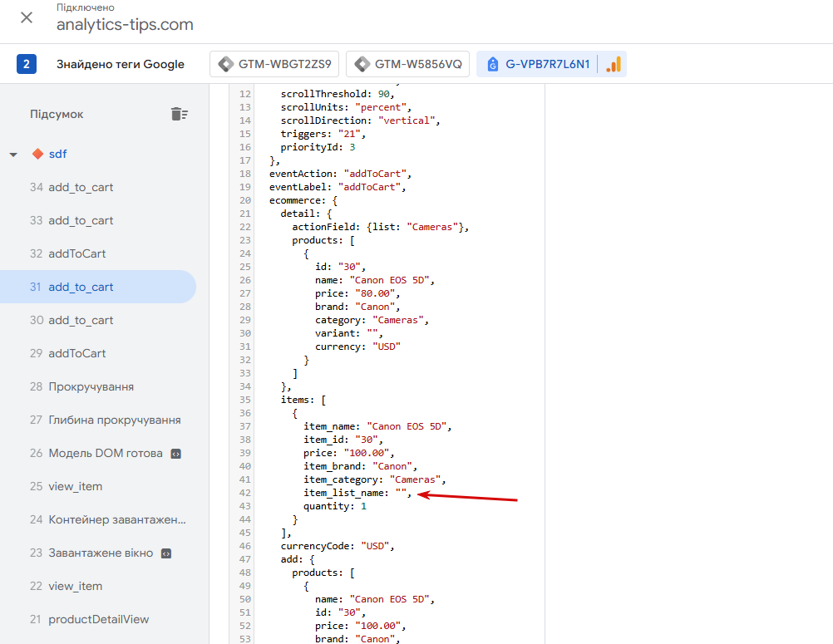
Task: Click the blue tag count badge 2
Action: click(27, 64)
